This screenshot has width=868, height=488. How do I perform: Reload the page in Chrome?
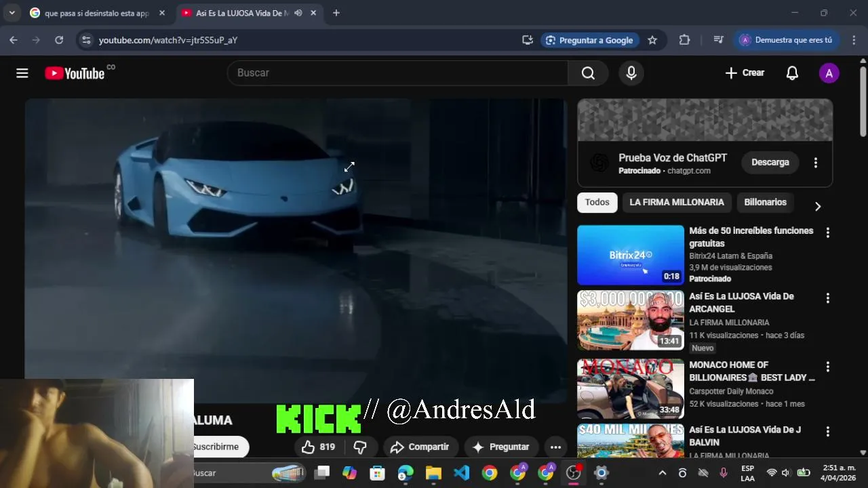[59, 40]
